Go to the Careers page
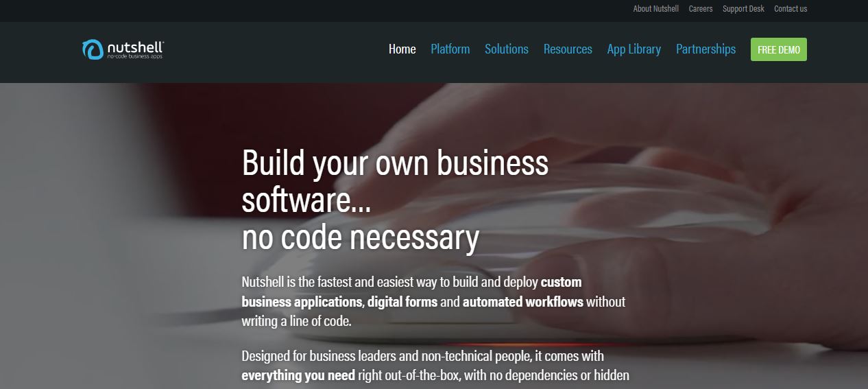Screen dimensions: 868x389 pyautogui.click(x=701, y=9)
